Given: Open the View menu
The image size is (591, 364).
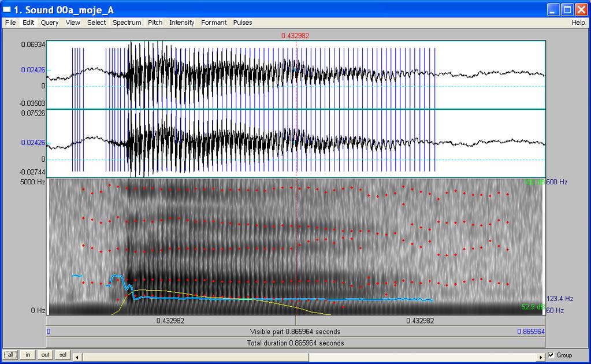Looking at the screenshot, I should click(x=73, y=23).
